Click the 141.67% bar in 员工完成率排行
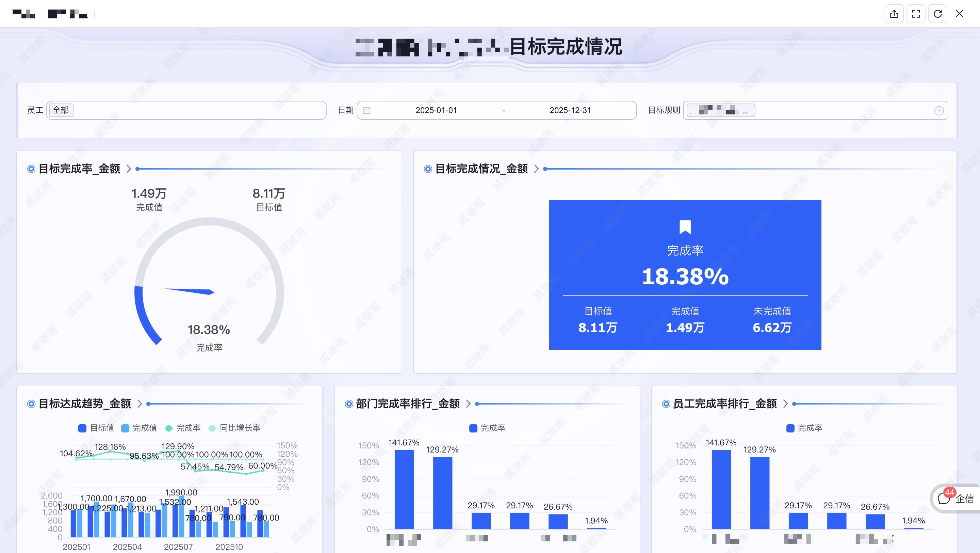This screenshot has width=980, height=553. click(721, 489)
